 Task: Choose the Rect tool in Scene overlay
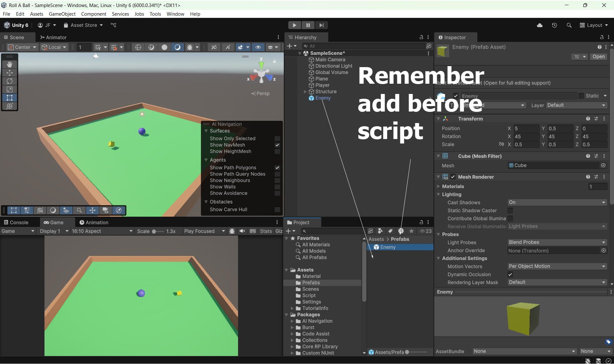coord(10,98)
